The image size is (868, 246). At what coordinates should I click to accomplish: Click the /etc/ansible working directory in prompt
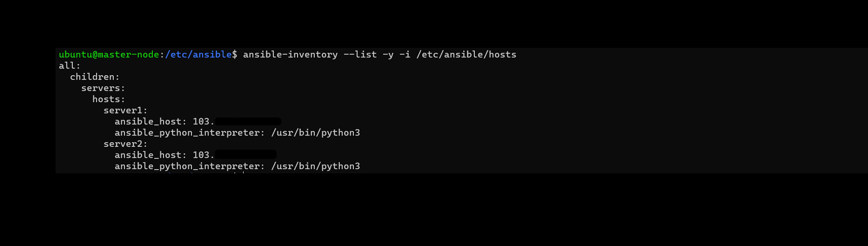click(198, 54)
